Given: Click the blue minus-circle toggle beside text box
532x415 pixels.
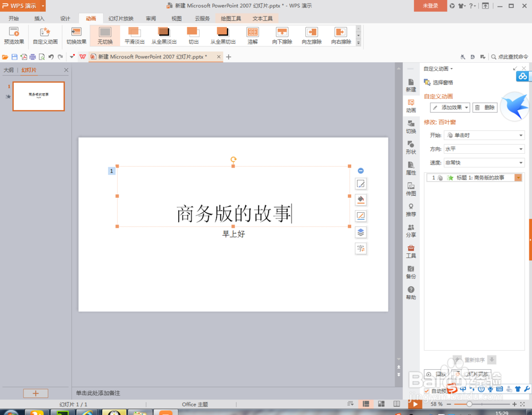Looking at the screenshot, I should (361, 171).
